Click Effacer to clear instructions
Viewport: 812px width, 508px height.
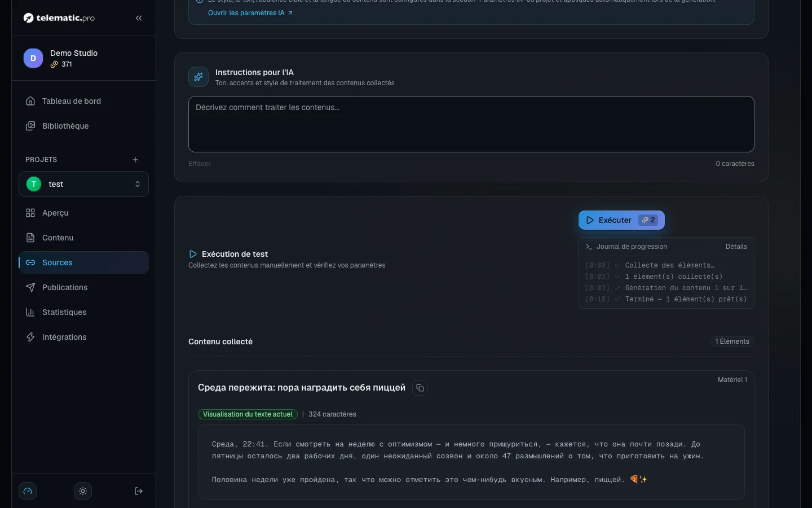(x=200, y=164)
